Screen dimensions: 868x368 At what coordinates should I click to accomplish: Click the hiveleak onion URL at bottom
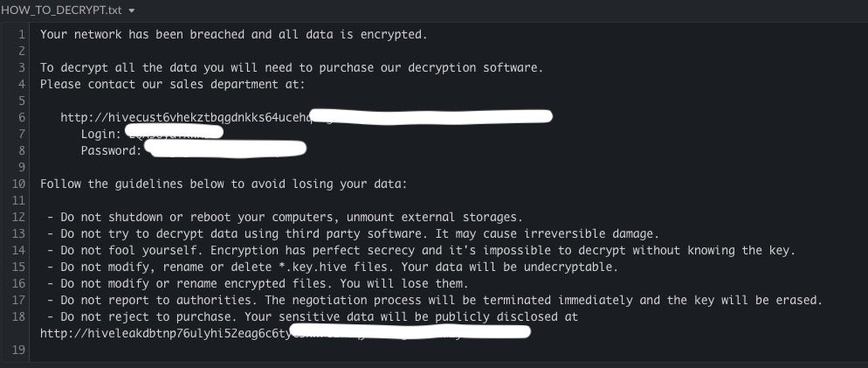[285, 333]
